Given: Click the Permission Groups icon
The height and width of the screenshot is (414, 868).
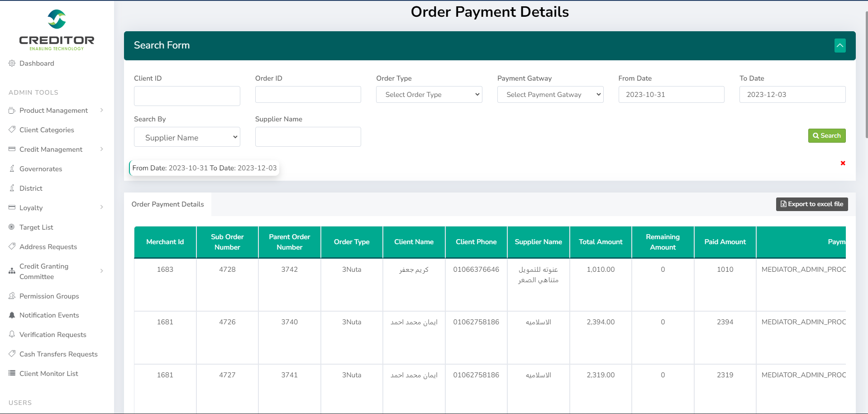Looking at the screenshot, I should (x=12, y=296).
